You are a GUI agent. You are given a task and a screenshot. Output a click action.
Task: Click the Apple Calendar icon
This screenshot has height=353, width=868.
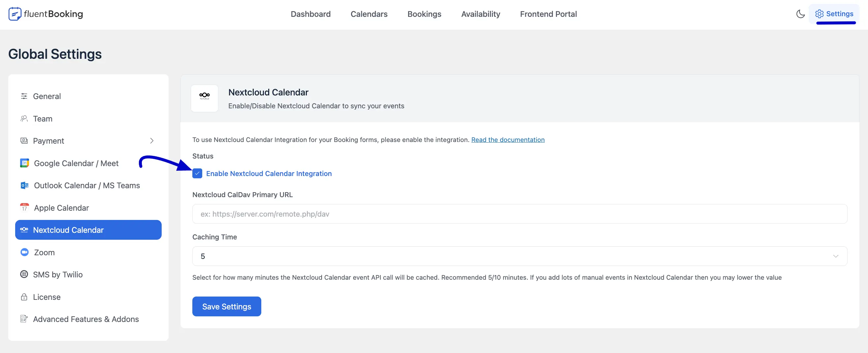[25, 208]
